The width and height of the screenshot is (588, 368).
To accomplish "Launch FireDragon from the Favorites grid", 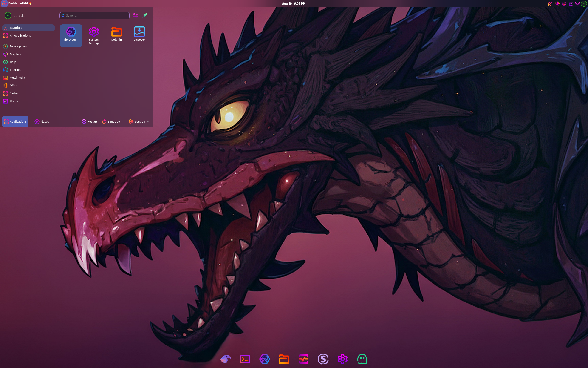I will (71, 35).
